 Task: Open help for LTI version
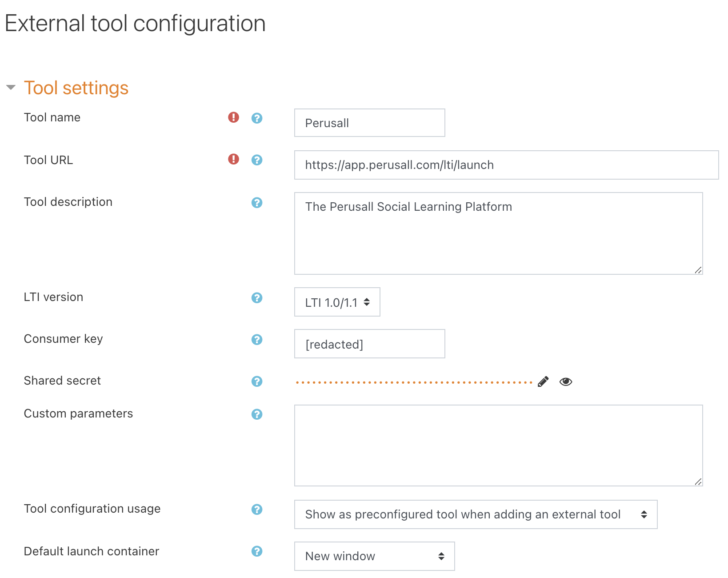(257, 297)
